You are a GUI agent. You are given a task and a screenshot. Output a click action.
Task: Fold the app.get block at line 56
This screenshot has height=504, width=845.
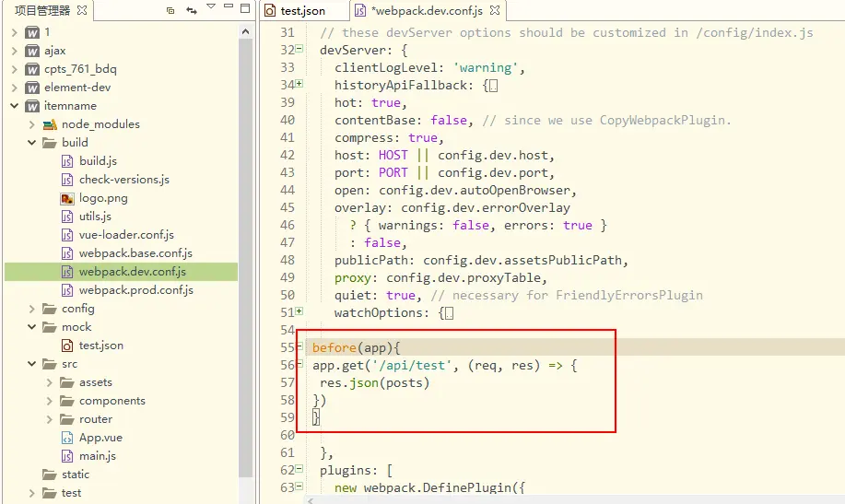pyautogui.click(x=299, y=364)
